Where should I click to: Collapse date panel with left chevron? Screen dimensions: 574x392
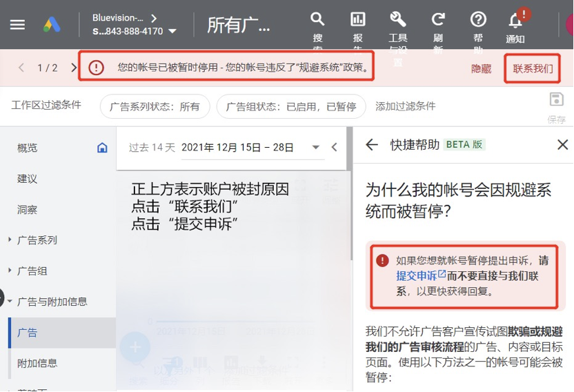click(x=334, y=147)
